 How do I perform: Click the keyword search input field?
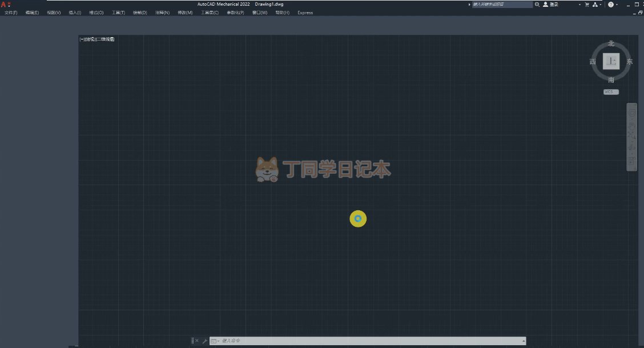pyautogui.click(x=501, y=4)
